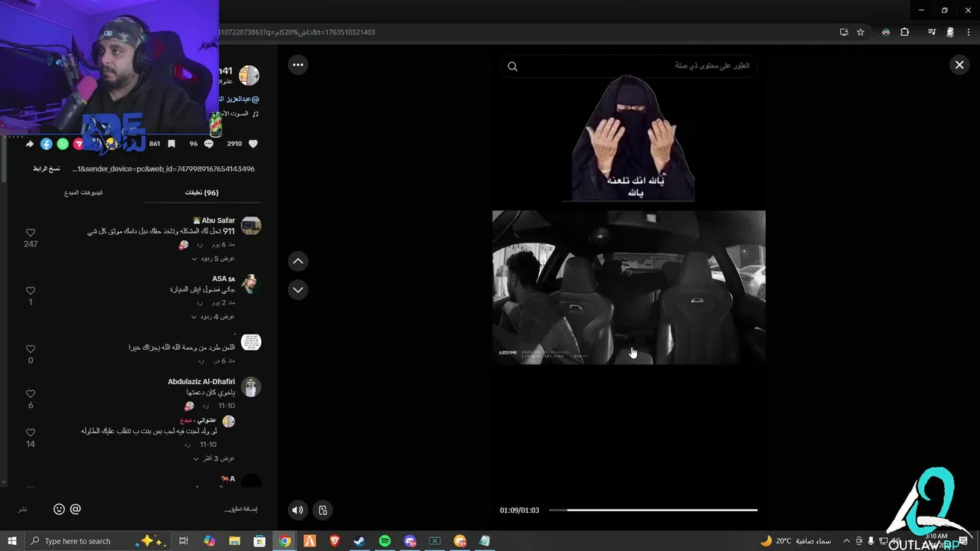The width and height of the screenshot is (980, 551).
Task: Like the comment with 0 likes
Action: click(31, 349)
